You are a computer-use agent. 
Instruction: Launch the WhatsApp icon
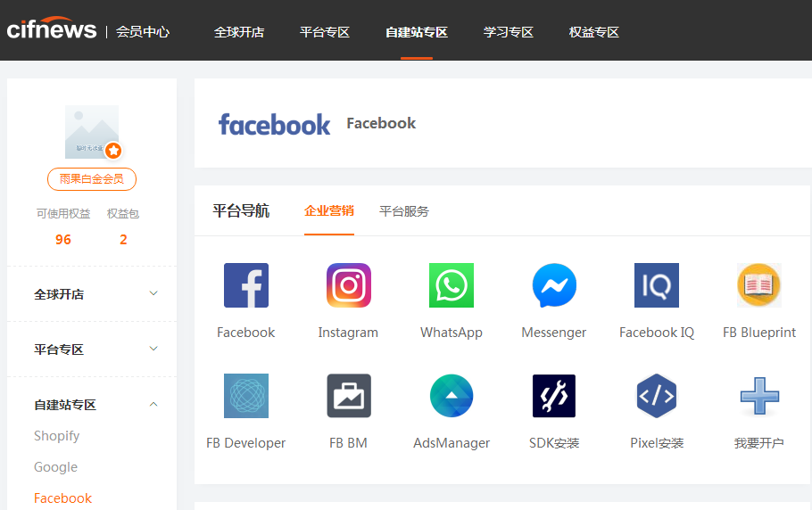click(x=451, y=285)
